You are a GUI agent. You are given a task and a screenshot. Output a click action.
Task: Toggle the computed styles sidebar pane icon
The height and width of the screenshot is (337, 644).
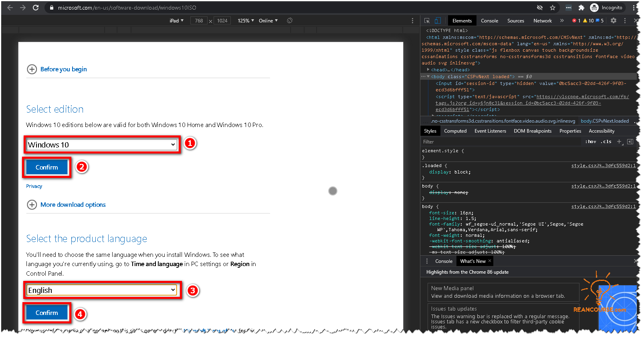630,141
